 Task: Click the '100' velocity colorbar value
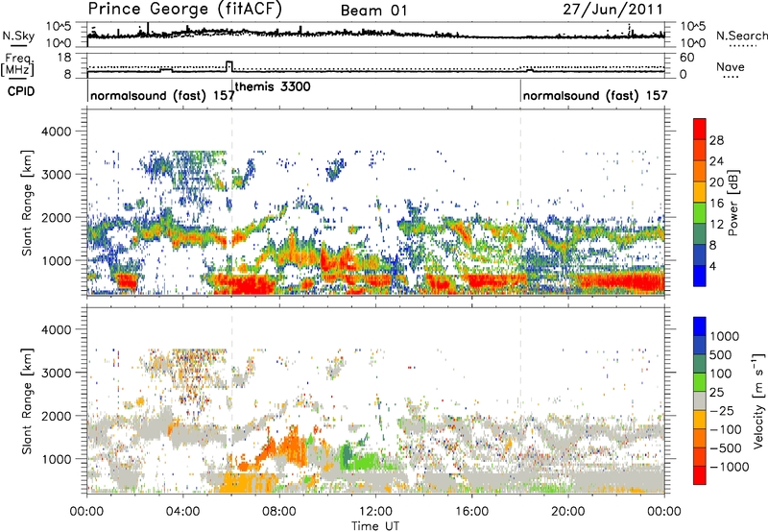click(x=723, y=374)
